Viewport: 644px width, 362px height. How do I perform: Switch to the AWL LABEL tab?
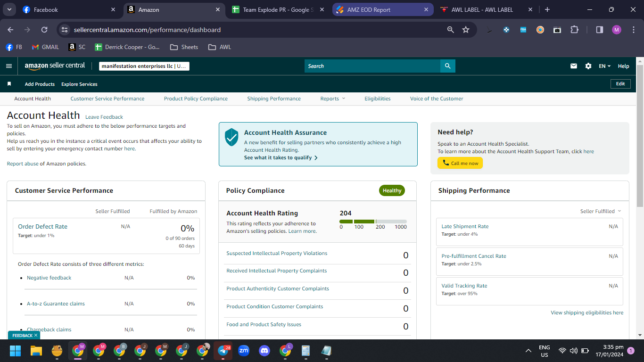coord(486,9)
